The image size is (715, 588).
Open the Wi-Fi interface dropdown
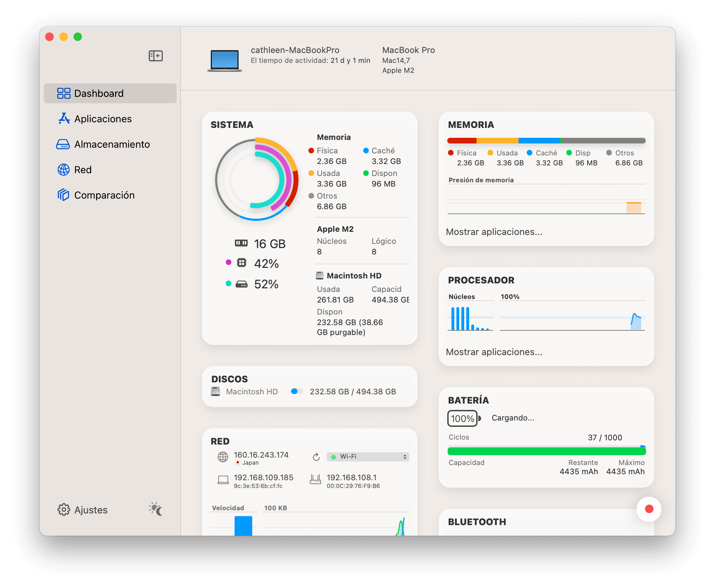tap(368, 457)
